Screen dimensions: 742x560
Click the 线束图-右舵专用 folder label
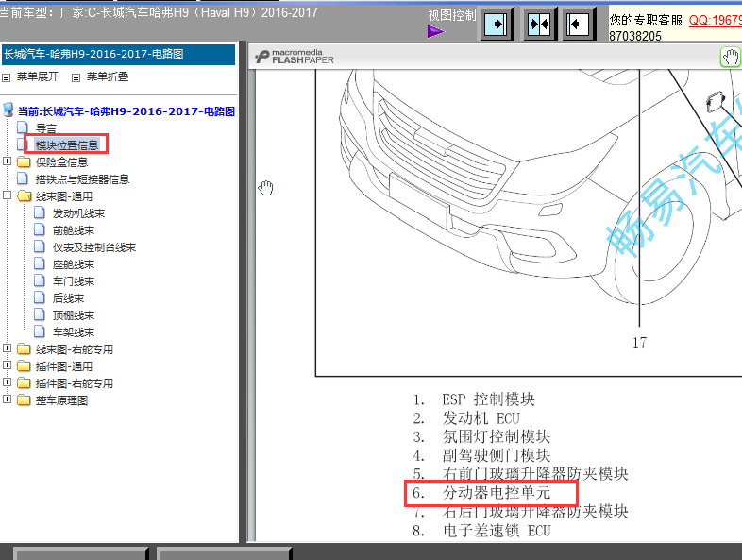pyautogui.click(x=75, y=349)
